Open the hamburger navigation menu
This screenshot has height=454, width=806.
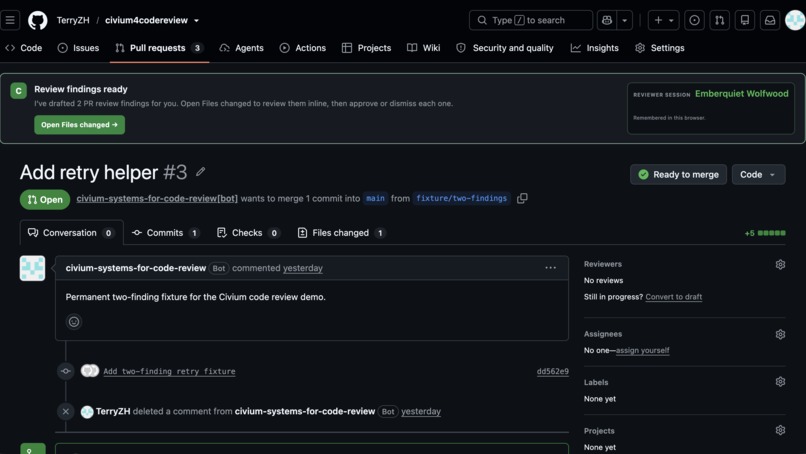tap(10, 20)
